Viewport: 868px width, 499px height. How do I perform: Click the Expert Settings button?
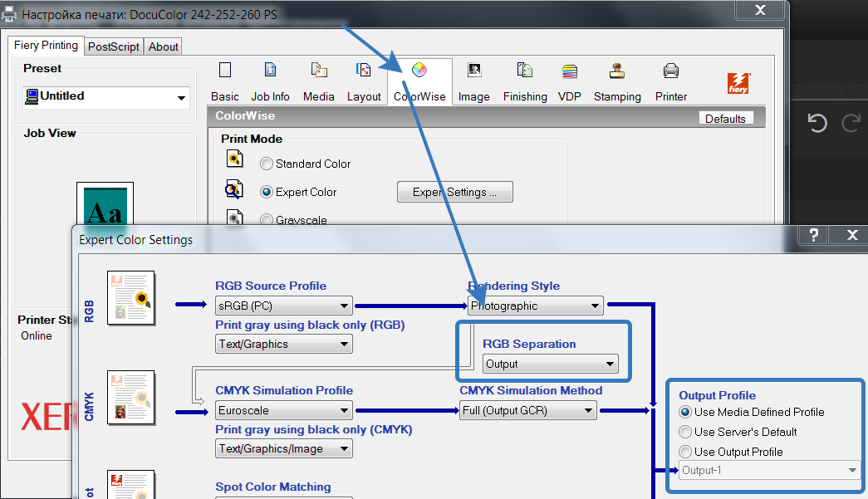(x=455, y=192)
